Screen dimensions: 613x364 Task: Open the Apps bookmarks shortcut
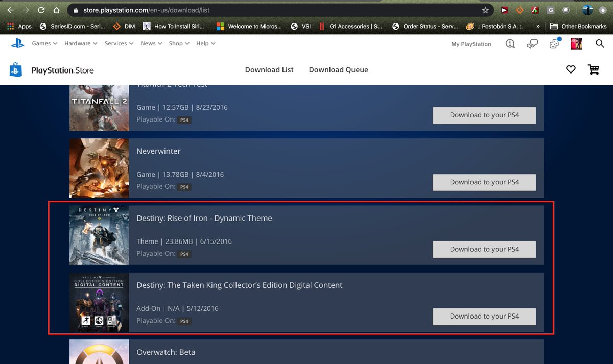coord(19,26)
